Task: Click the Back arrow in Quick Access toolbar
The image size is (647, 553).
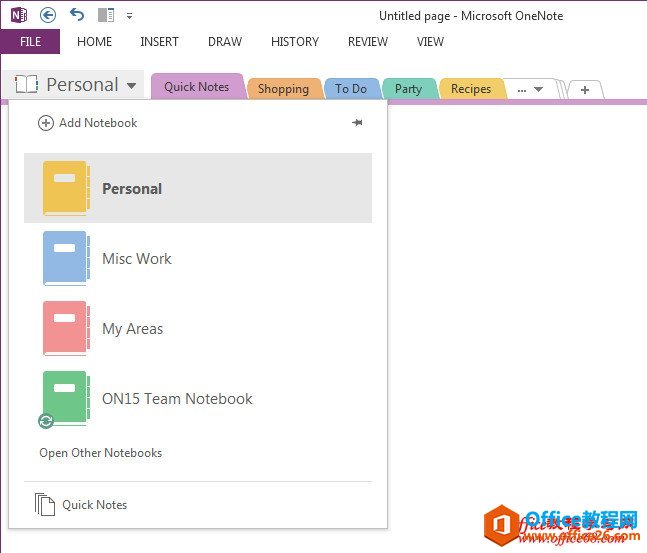Action: click(48, 16)
